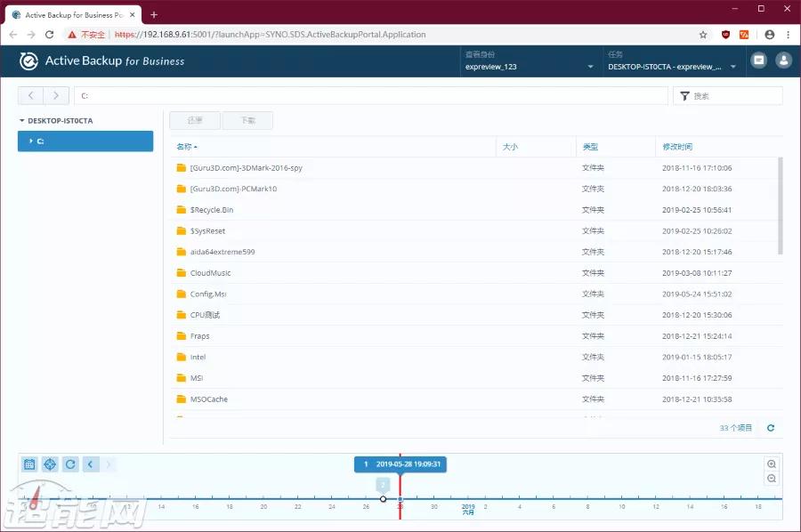801x532 pixels.
Task: Go to previous backup version on timeline
Action: tap(91, 464)
